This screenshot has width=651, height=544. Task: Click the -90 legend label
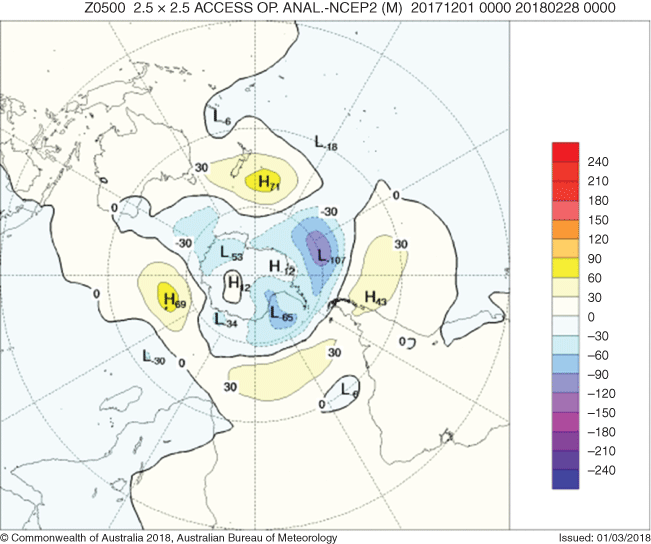598,375
